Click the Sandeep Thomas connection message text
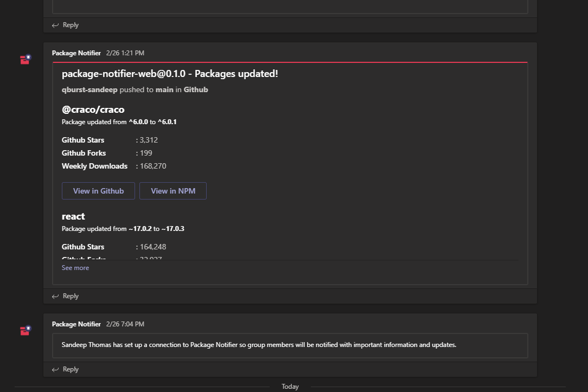Viewport: 588px width, 392px height. (259, 345)
